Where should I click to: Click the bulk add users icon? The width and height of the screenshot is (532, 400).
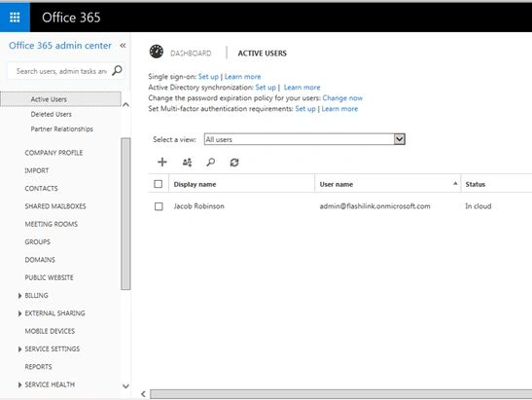click(x=187, y=163)
